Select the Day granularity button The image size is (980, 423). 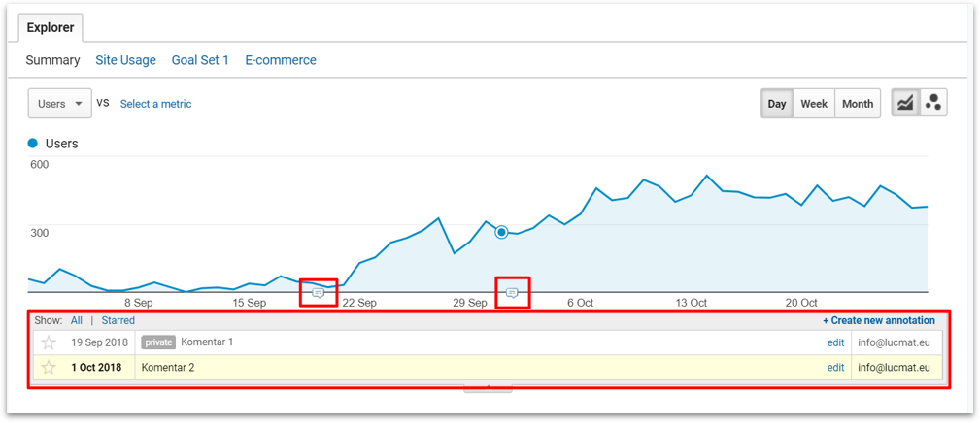pos(777,104)
